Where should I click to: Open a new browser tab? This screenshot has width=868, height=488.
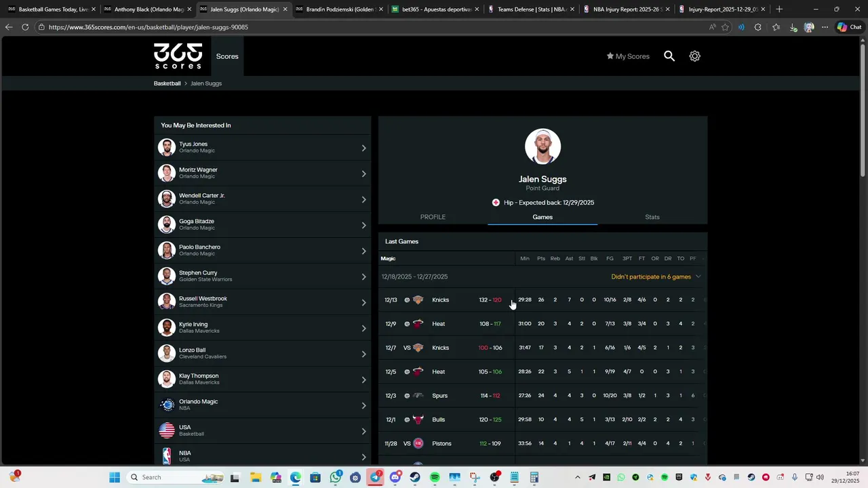(779, 9)
